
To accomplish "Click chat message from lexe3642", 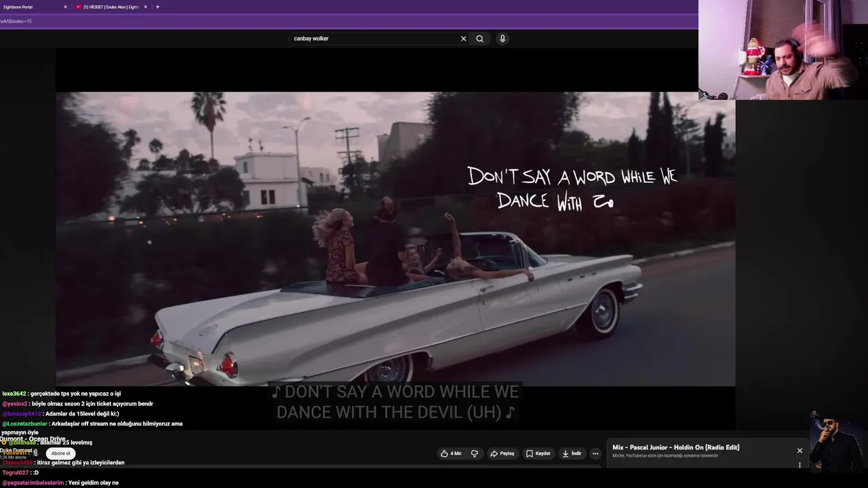I will click(62, 394).
